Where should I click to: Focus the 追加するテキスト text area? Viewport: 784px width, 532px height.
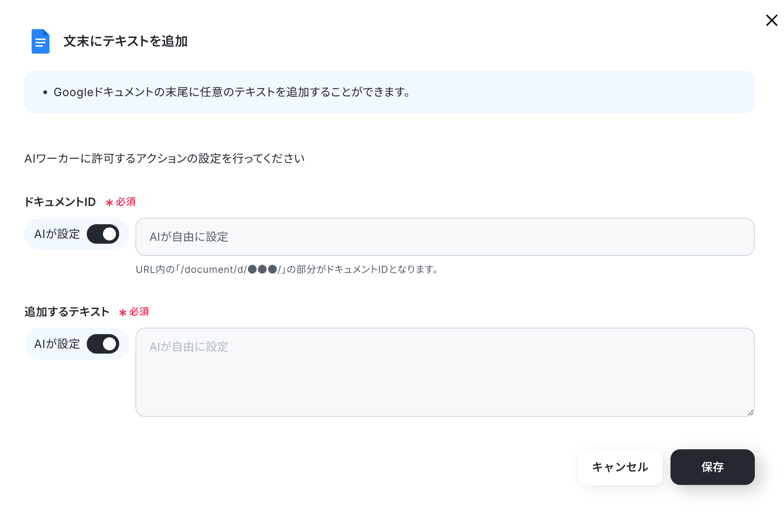click(445, 372)
